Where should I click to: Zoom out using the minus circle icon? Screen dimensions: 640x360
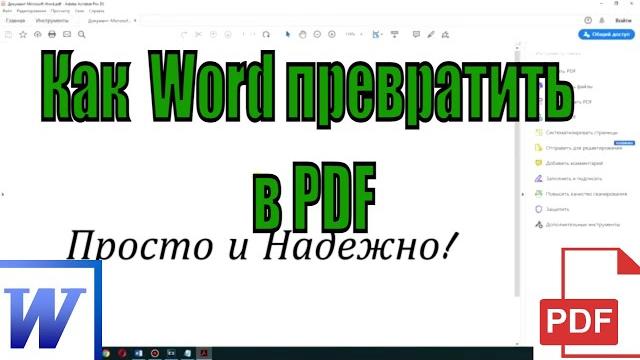click(317, 35)
